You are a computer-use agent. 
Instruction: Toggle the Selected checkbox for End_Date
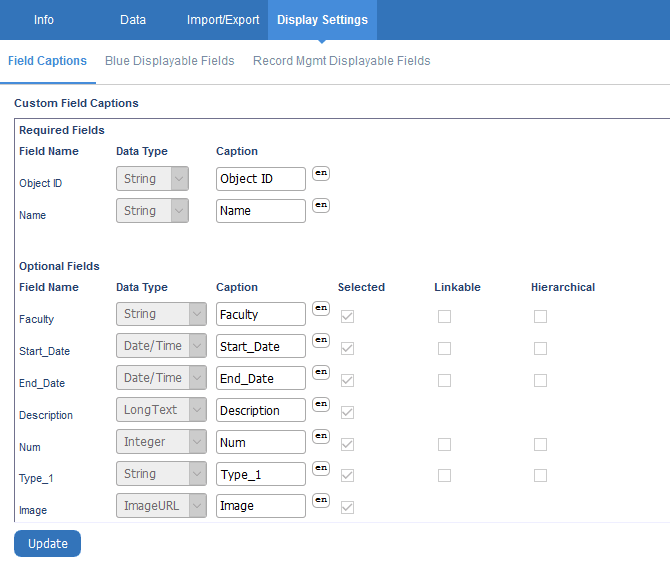click(x=347, y=381)
